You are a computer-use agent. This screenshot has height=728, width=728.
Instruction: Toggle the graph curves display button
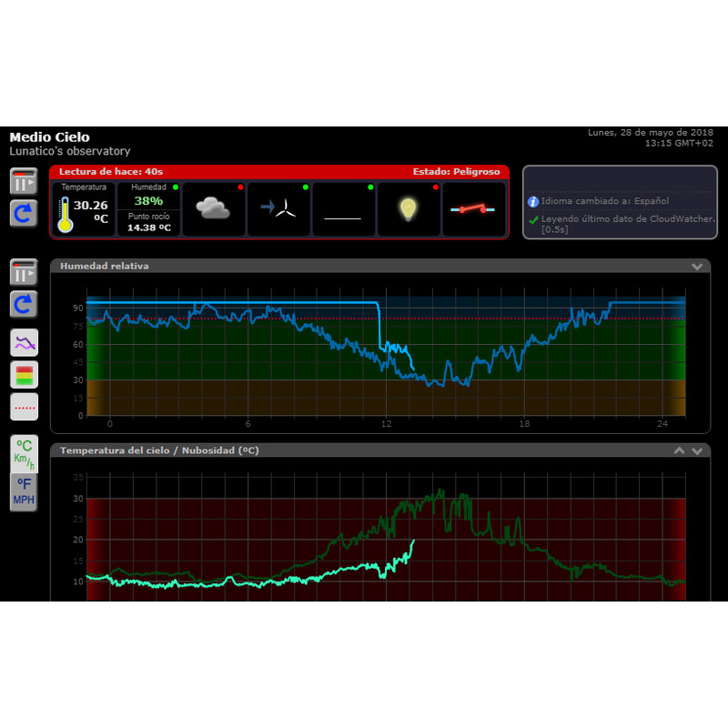click(24, 342)
